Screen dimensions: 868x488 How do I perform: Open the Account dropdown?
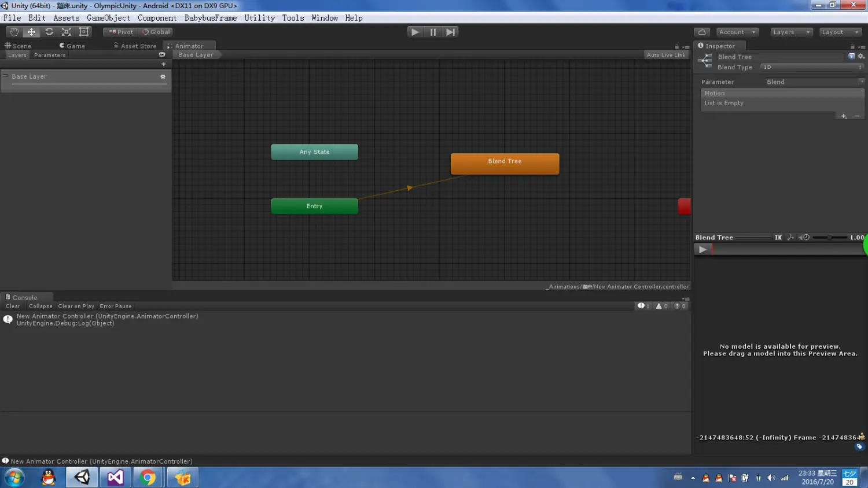737,32
